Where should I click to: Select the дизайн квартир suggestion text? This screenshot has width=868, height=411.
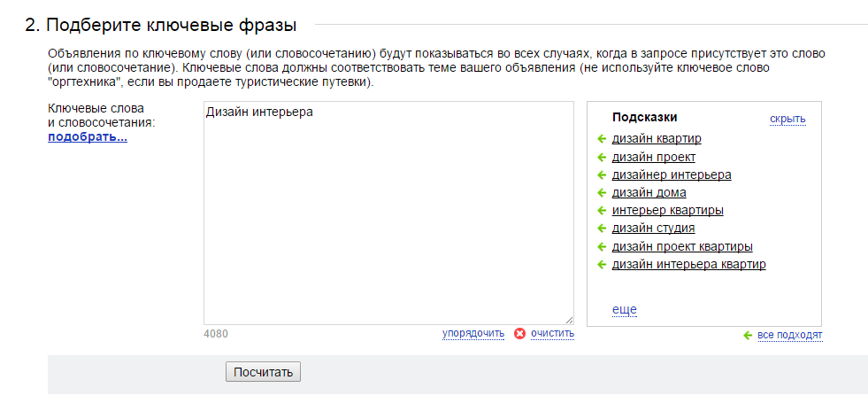[657, 138]
